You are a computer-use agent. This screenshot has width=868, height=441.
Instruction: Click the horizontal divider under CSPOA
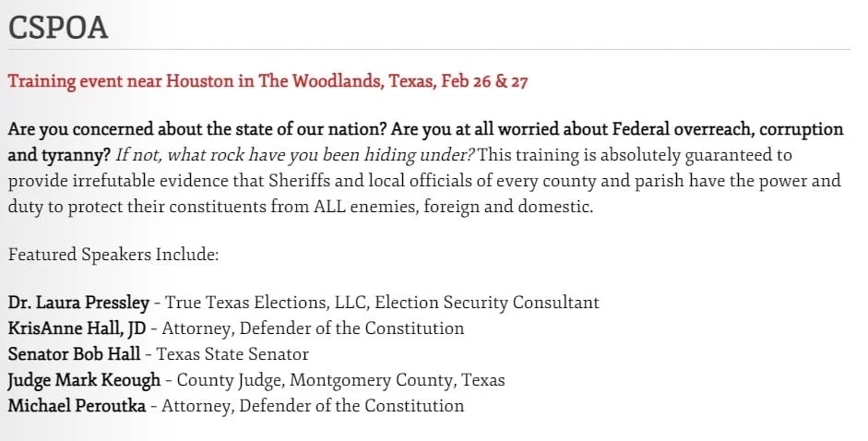point(429,50)
